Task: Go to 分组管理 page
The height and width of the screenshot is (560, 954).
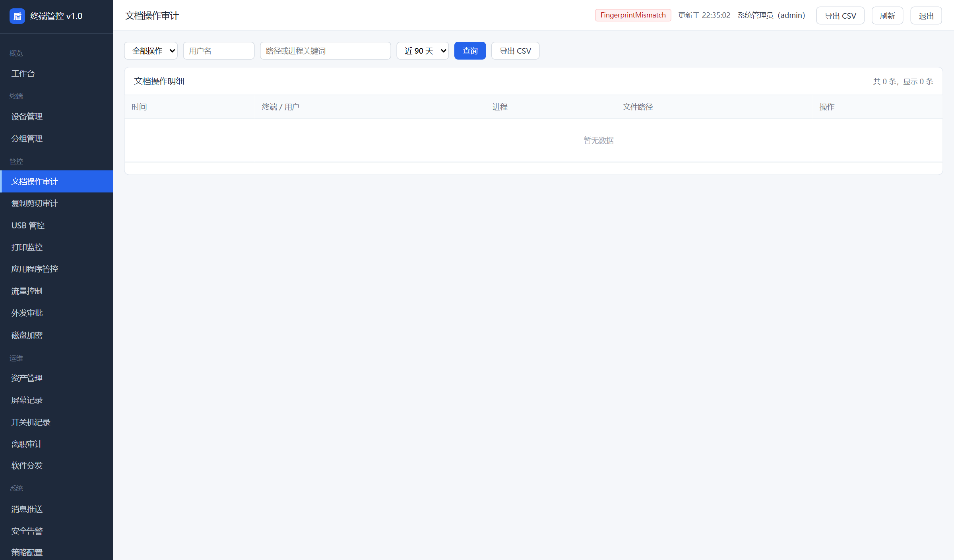Action: coord(56,139)
